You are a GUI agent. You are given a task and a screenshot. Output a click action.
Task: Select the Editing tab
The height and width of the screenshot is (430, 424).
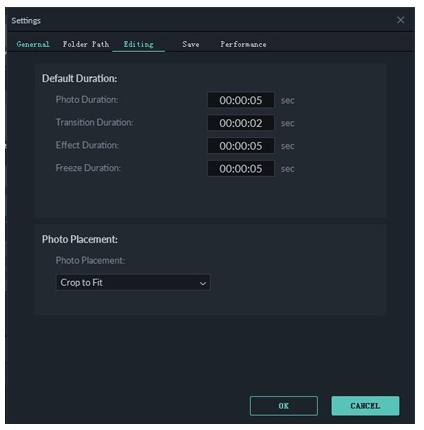click(x=139, y=44)
